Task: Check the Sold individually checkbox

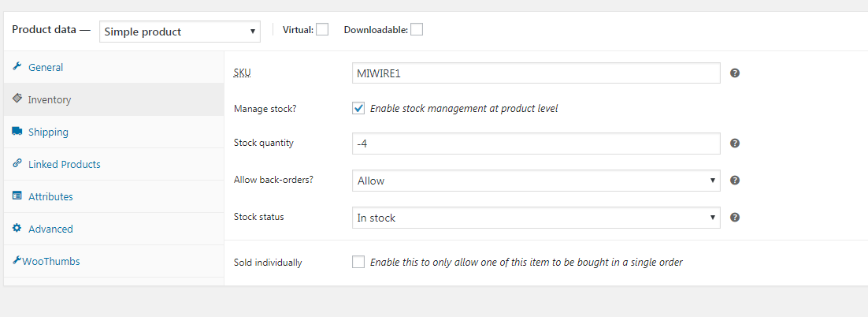Action: (358, 262)
